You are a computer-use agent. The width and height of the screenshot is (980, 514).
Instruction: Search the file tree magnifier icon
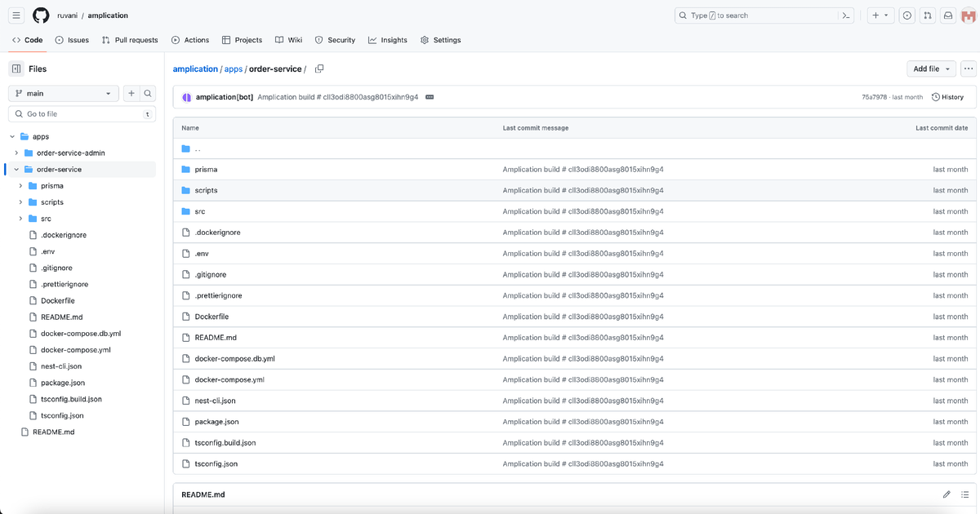[148, 94]
